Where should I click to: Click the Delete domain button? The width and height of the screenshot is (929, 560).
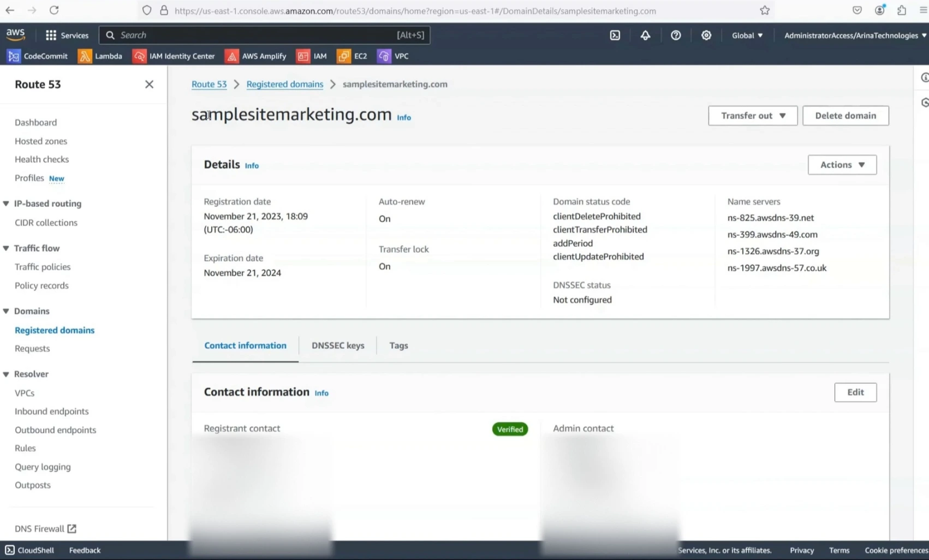[845, 115]
